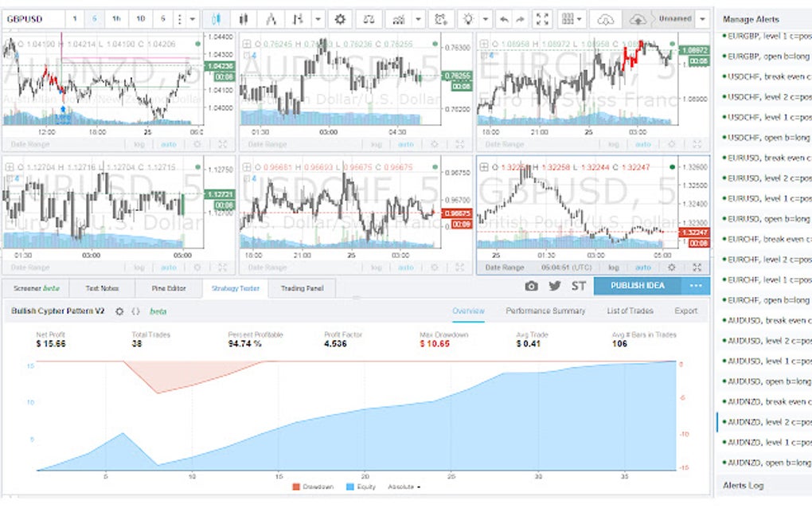View Bullish Cypher Pattern source code icon
The width and height of the screenshot is (812, 508).
(x=135, y=311)
